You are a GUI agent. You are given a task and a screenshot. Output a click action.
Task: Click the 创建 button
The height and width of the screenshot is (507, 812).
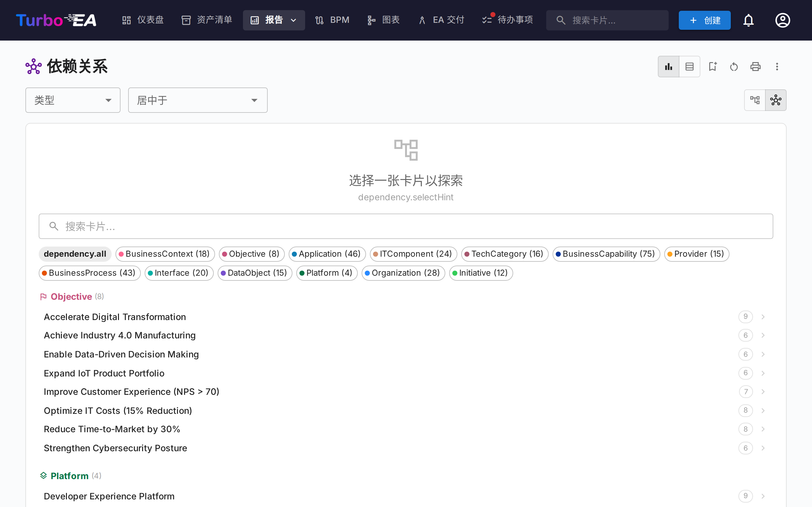click(x=704, y=20)
